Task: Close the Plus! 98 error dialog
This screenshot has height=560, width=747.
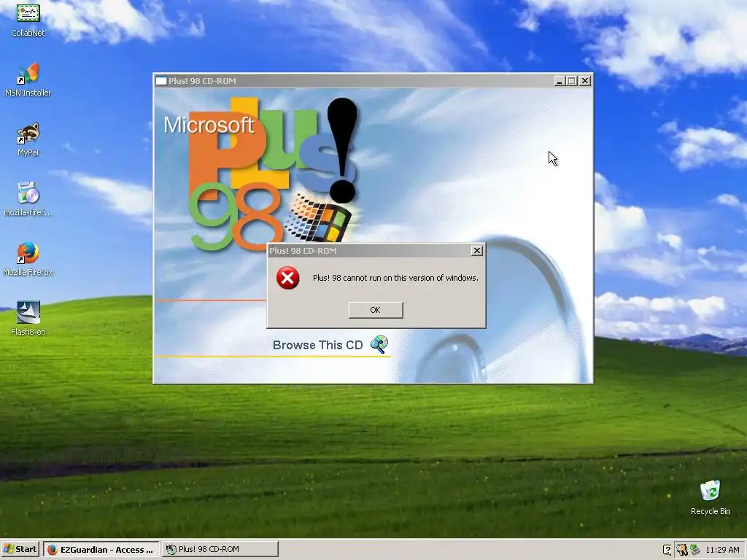Action: [x=476, y=251]
